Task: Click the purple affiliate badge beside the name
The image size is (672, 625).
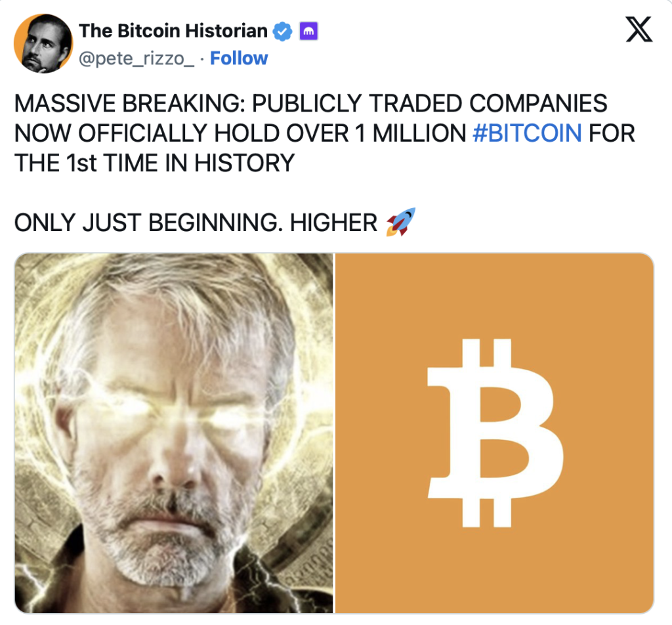Action: click(x=308, y=32)
